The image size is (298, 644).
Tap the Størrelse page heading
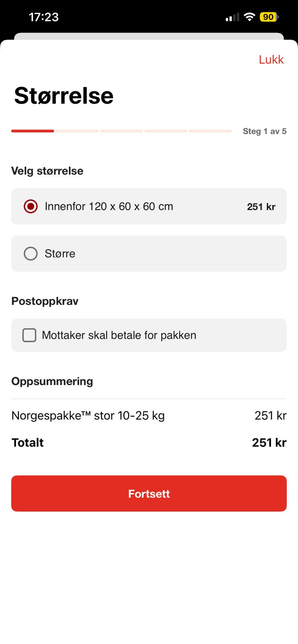tap(64, 96)
